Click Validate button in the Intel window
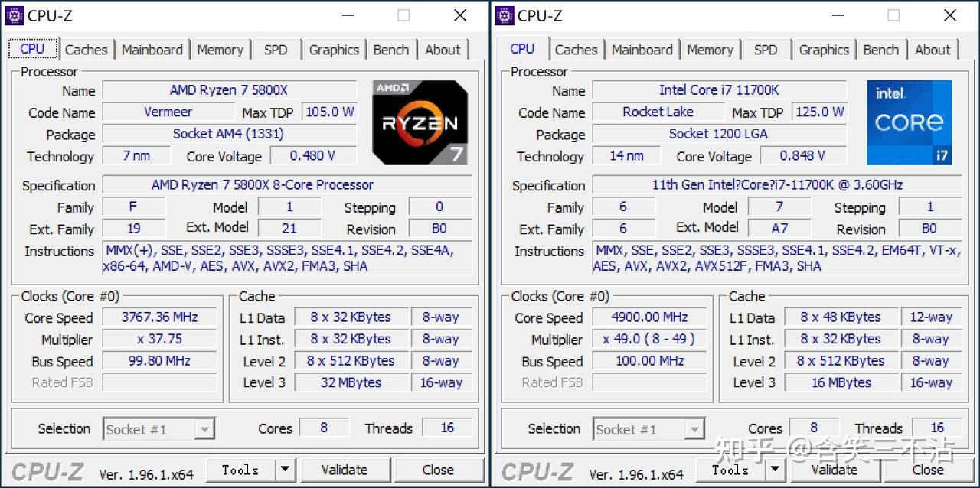This screenshot has width=980, height=488. point(834,470)
